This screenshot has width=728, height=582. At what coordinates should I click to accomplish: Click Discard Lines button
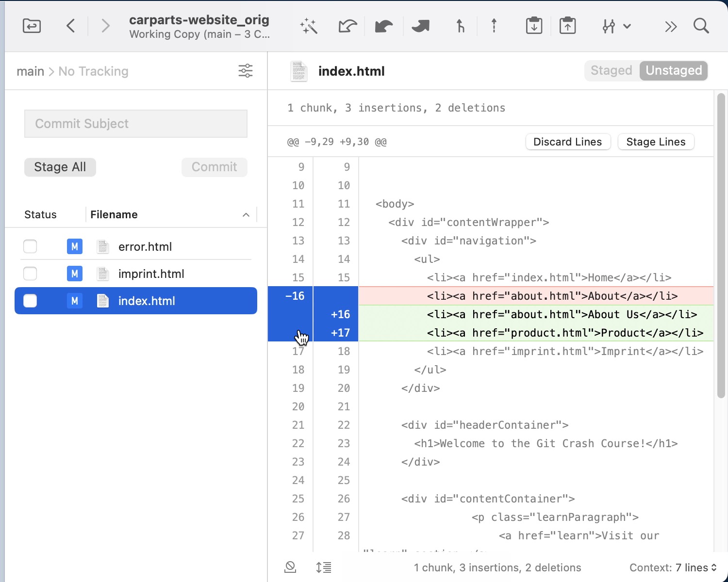[x=568, y=142]
